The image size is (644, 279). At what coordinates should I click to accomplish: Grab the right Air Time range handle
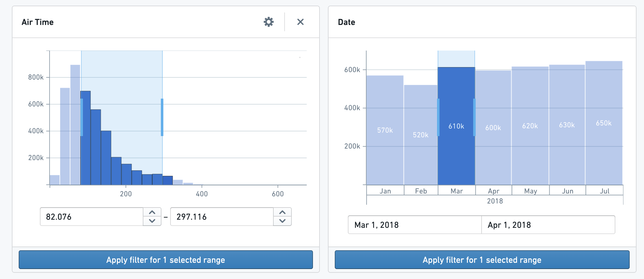click(x=162, y=117)
